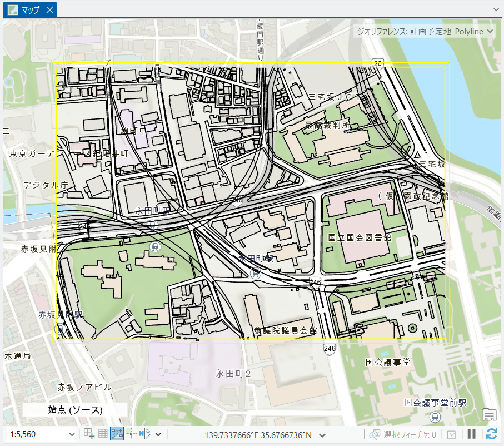Click the snapping toggle icon in status bar

tap(117, 434)
